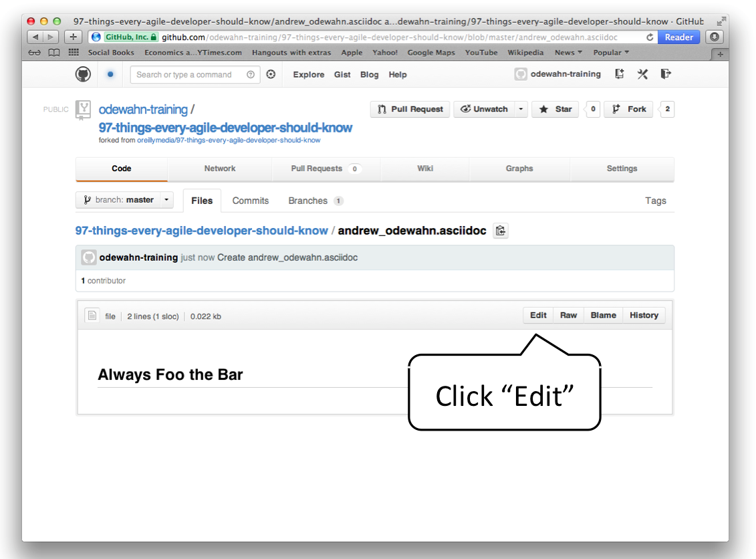Screen dimensions: 756x559
Task: Fork the repository
Action: click(629, 109)
